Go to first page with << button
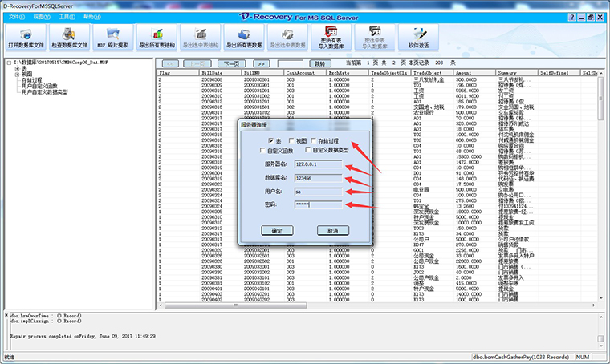This screenshot has height=364, width=610. point(170,63)
